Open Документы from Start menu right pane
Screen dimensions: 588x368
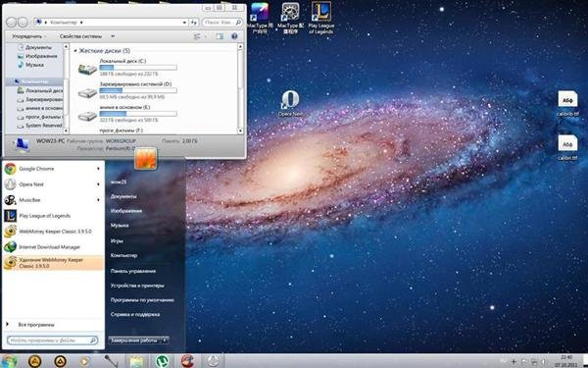point(123,196)
